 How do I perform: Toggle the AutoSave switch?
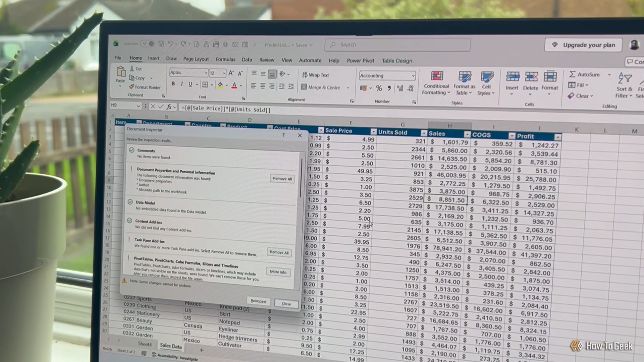point(148,44)
